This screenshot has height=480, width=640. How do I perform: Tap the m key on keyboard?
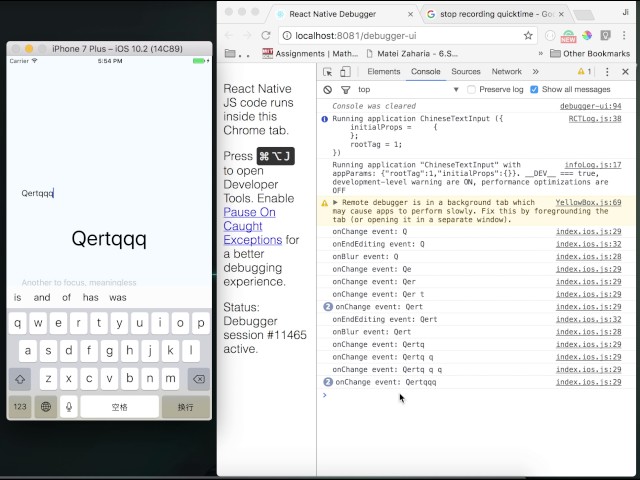tap(170, 379)
